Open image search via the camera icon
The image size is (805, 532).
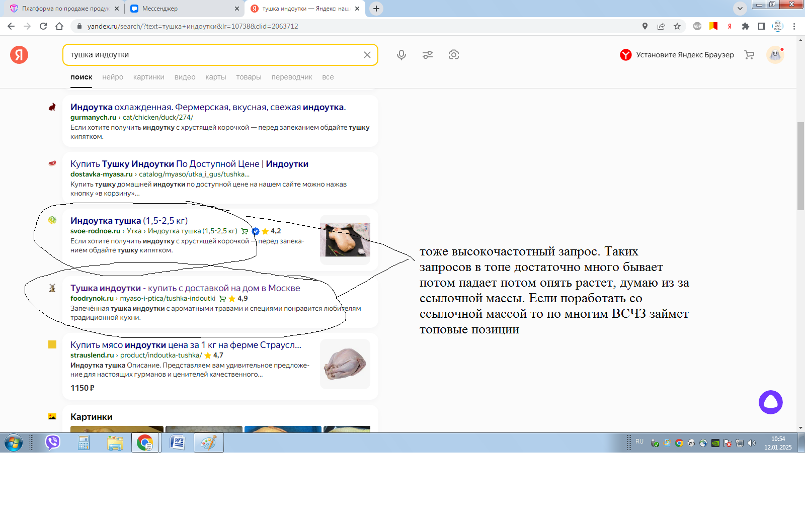tap(454, 55)
